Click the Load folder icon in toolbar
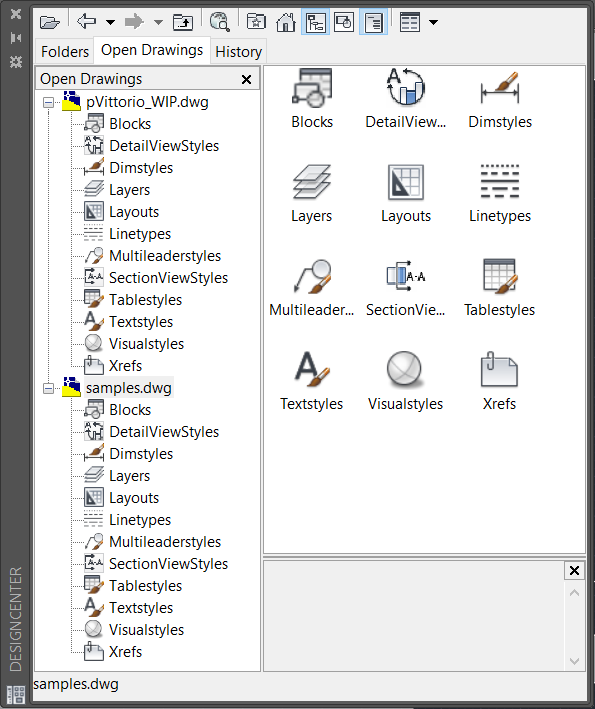Viewport: 595px width, 709px height. click(49, 22)
